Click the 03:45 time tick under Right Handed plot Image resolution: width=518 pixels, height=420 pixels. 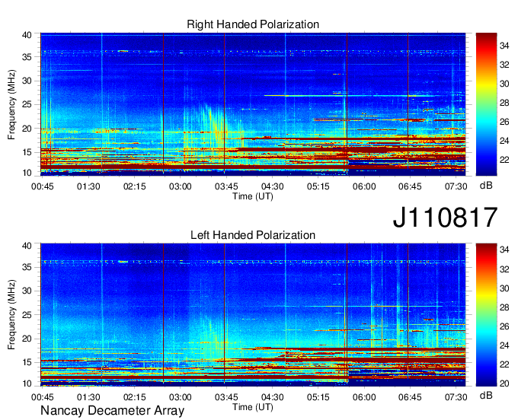click(226, 186)
